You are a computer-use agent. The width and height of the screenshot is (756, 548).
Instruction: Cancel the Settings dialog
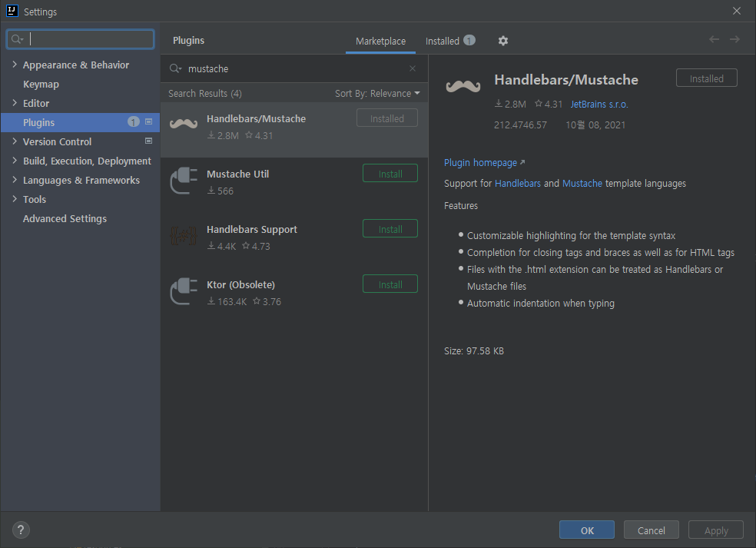(651, 530)
